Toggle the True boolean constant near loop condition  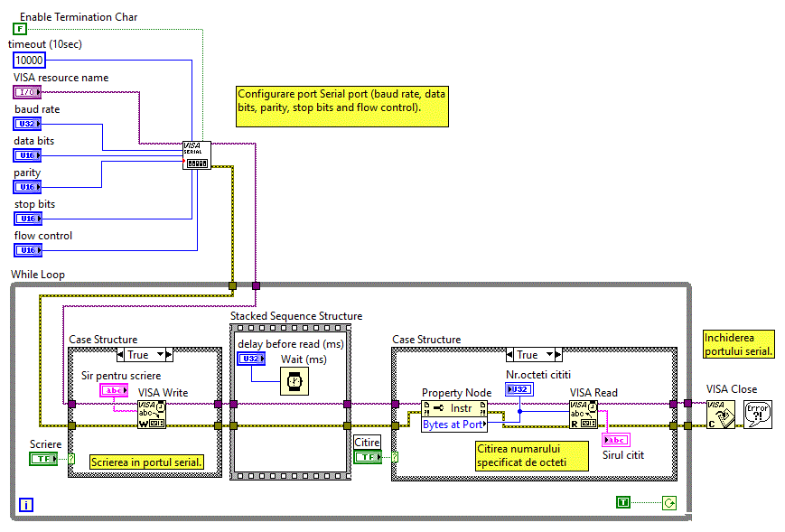623,502
